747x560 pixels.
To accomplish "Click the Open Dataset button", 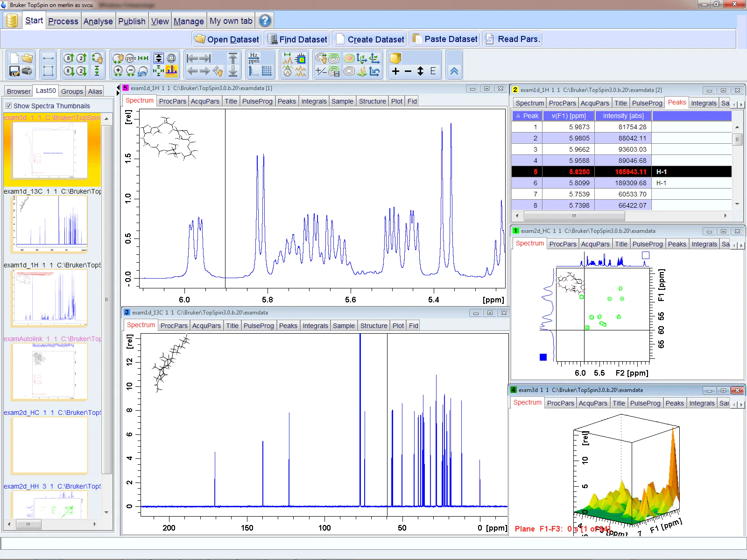I will (226, 39).
